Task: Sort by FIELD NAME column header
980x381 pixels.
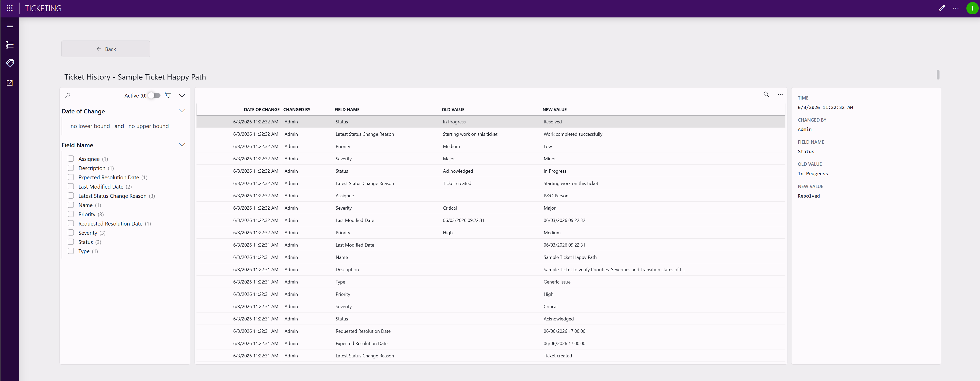Action: pos(347,110)
